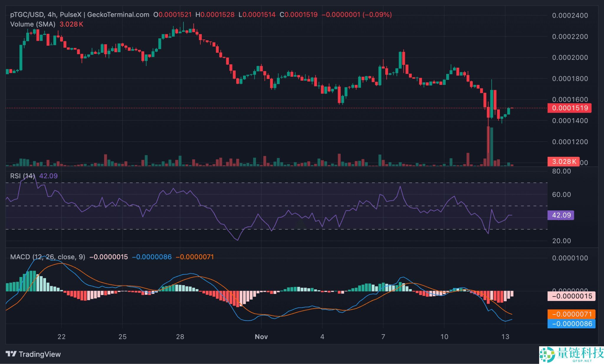The image size is (604, 364).
Task: Click the close value C0.0001519 in legend
Action: [298, 15]
